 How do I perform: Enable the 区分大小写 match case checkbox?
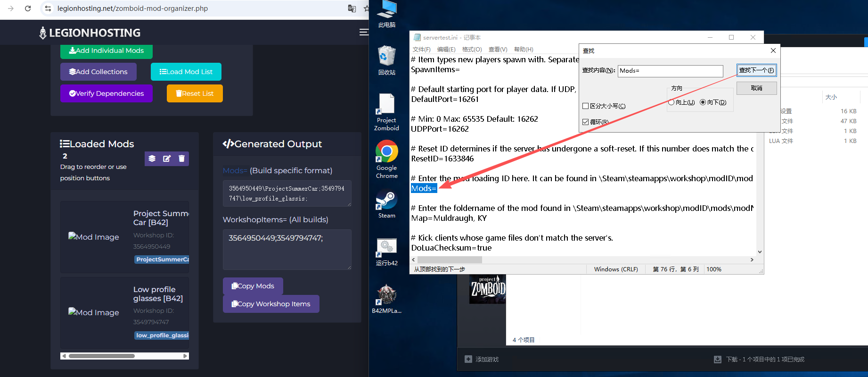(x=586, y=106)
